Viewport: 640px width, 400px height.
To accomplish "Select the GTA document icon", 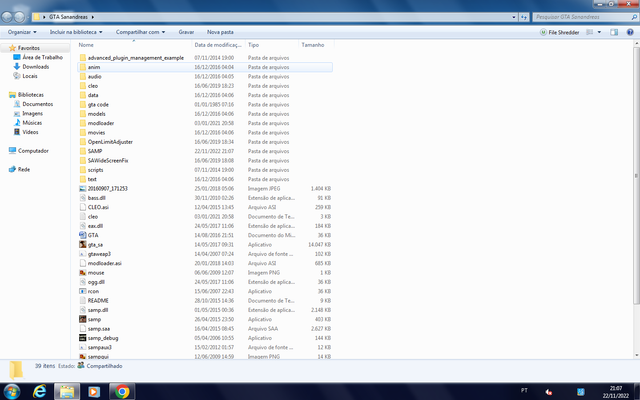I will (x=83, y=235).
